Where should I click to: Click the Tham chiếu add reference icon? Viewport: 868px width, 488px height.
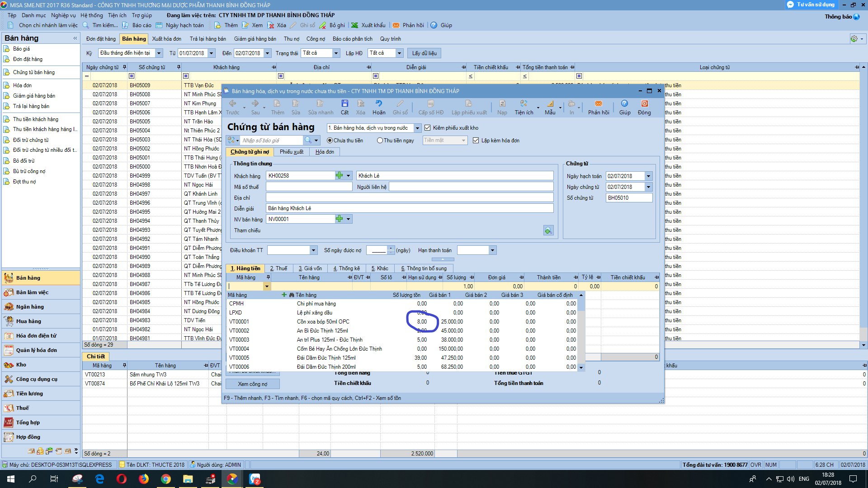pos(548,230)
